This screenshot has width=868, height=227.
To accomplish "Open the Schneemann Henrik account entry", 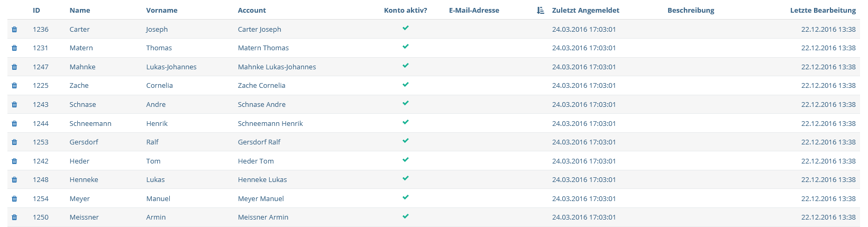I will [270, 123].
